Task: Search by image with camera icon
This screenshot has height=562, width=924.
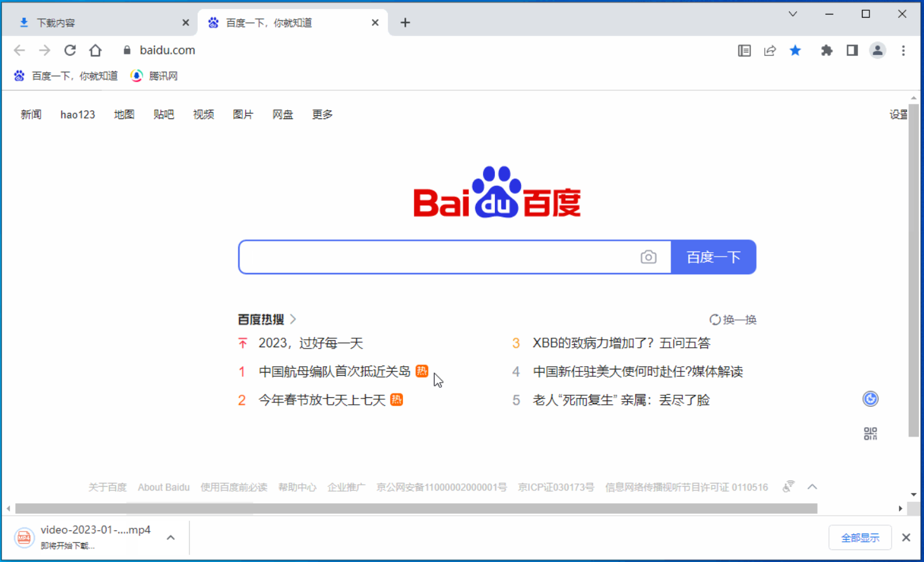Action: coord(648,257)
